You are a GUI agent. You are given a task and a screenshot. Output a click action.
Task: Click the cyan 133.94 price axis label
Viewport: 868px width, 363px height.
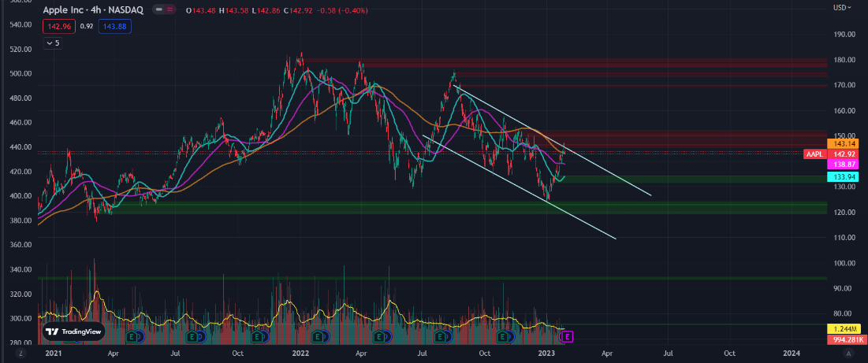coord(842,177)
